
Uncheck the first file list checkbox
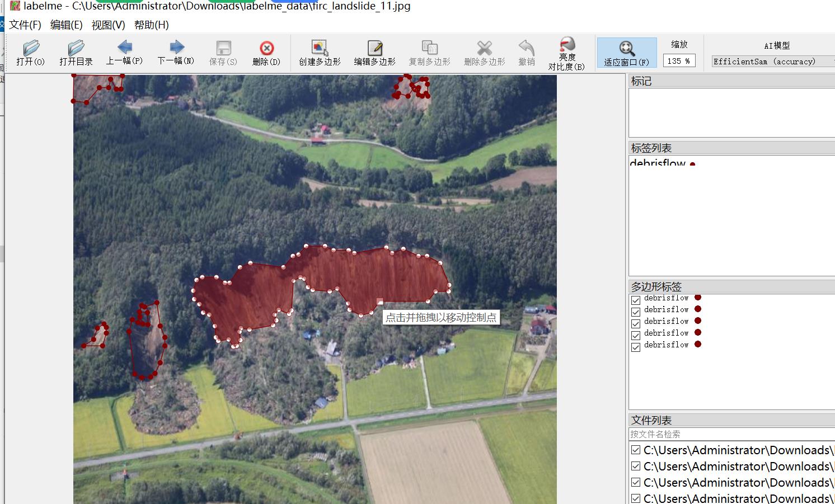[636, 450]
